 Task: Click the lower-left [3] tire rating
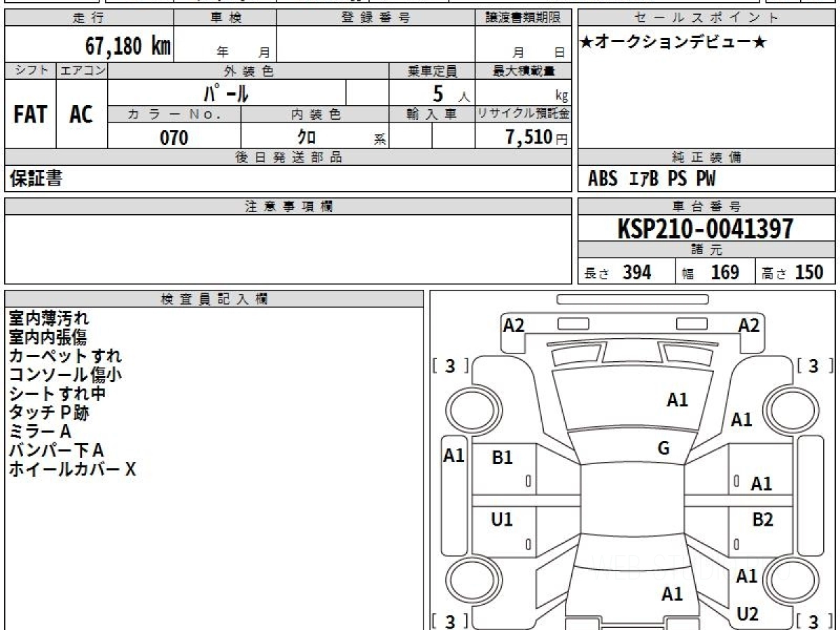[451, 621]
